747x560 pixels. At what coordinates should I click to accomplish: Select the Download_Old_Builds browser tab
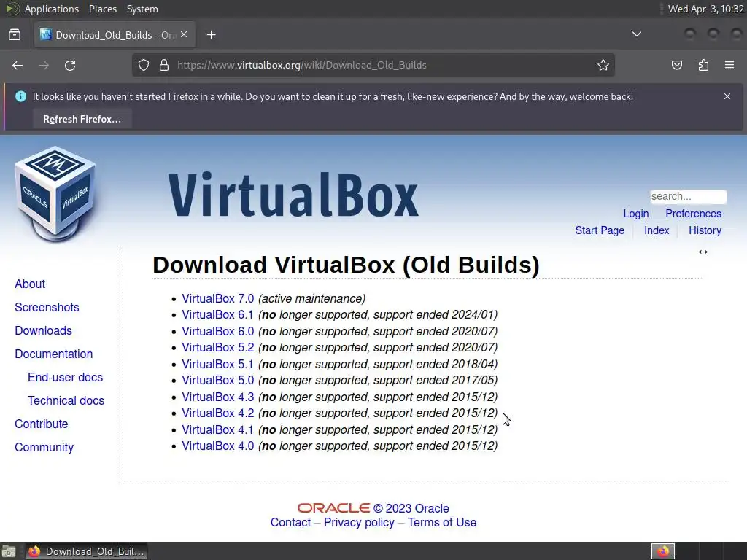point(115,35)
